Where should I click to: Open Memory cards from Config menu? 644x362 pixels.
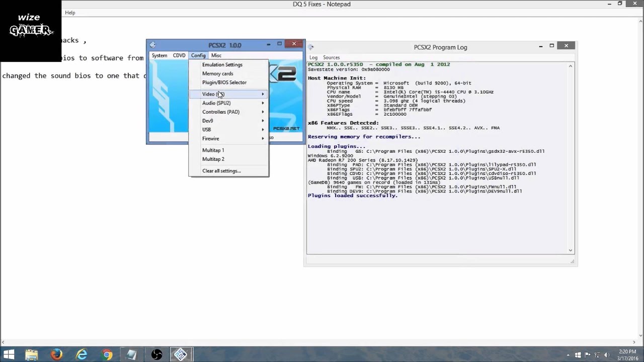[x=229, y=73]
